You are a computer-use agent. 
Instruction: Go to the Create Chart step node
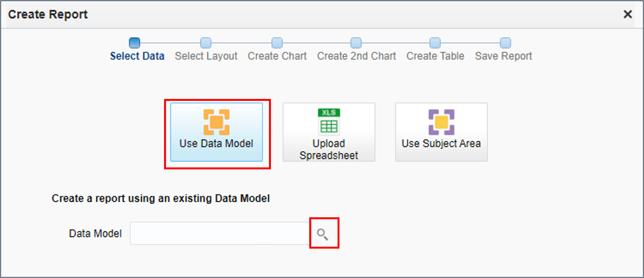coord(277,43)
